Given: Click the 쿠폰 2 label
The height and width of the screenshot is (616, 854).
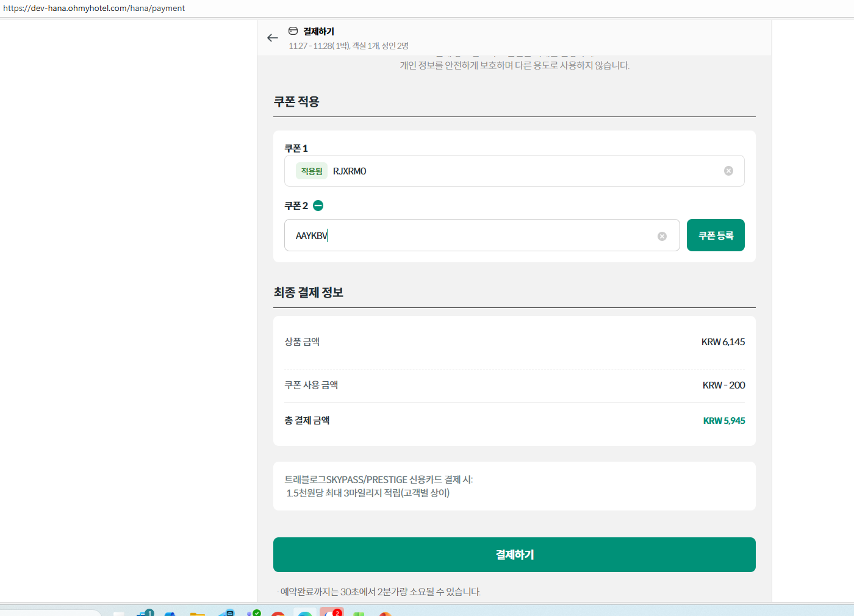Looking at the screenshot, I should (296, 206).
